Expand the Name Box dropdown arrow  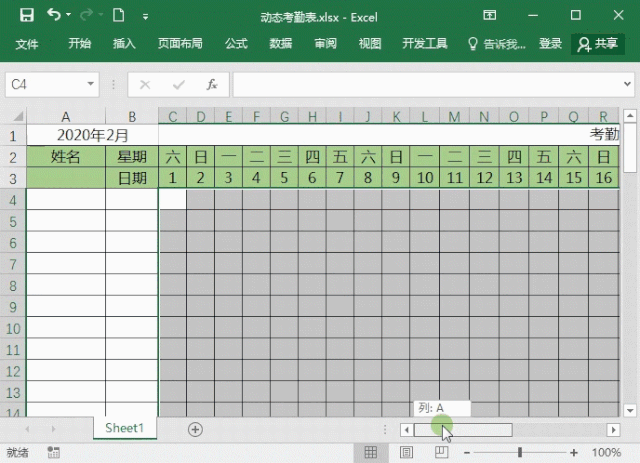pyautogui.click(x=91, y=84)
